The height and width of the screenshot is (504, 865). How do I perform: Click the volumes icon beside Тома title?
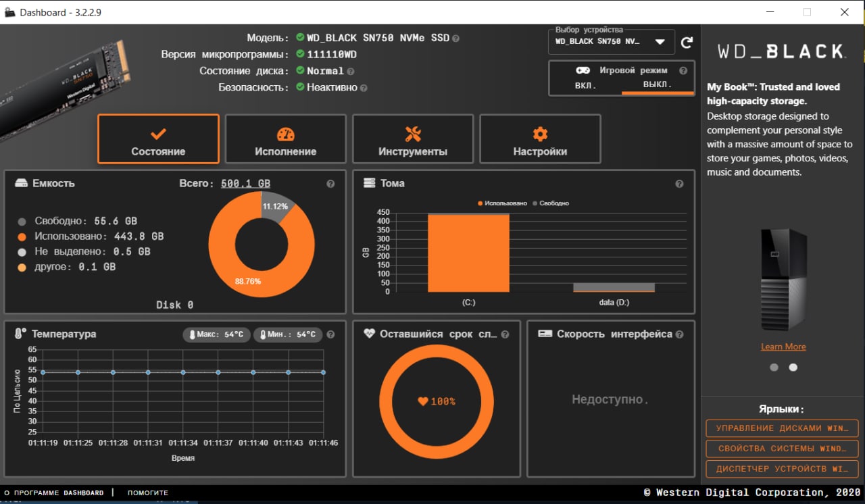(370, 183)
